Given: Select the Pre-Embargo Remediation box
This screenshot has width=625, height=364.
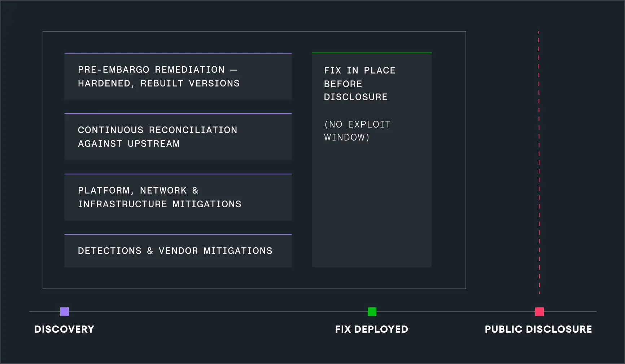Looking at the screenshot, I should (178, 76).
